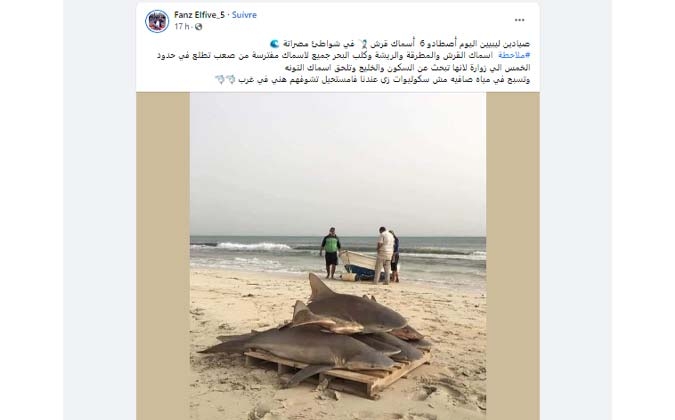Open the three-dot post options menu
Viewport: 675px width, 420px height.
coord(520,20)
